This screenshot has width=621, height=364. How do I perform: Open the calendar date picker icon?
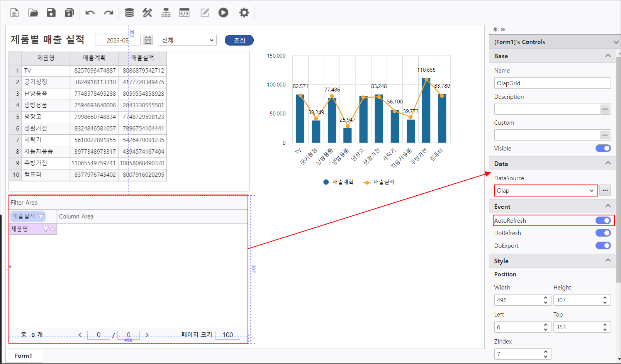(148, 40)
